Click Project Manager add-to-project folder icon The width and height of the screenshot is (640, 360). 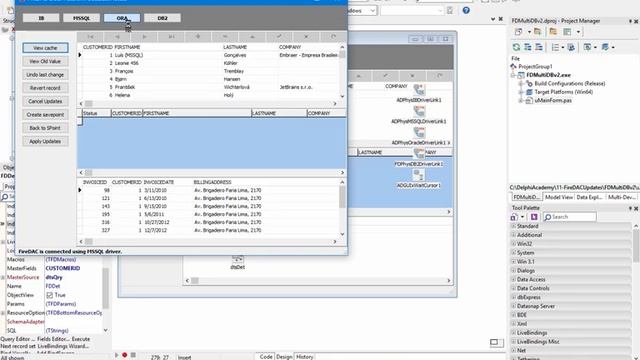click(538, 31)
